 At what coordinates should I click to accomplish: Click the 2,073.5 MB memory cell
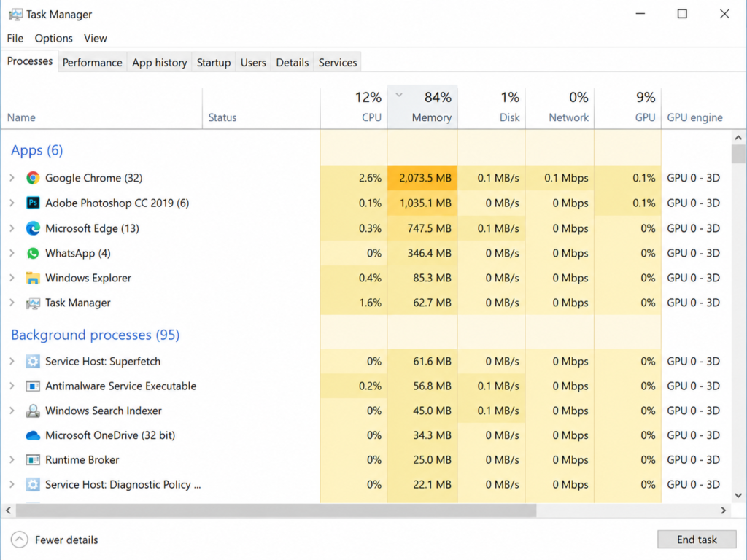pyautogui.click(x=422, y=178)
